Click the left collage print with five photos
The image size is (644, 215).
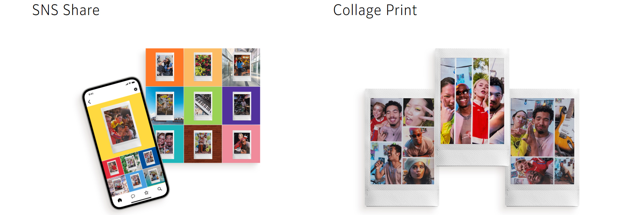click(x=402, y=148)
